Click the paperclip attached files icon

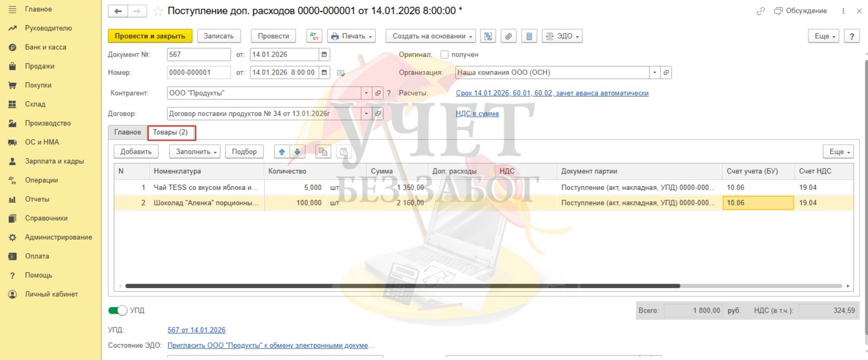click(x=508, y=36)
